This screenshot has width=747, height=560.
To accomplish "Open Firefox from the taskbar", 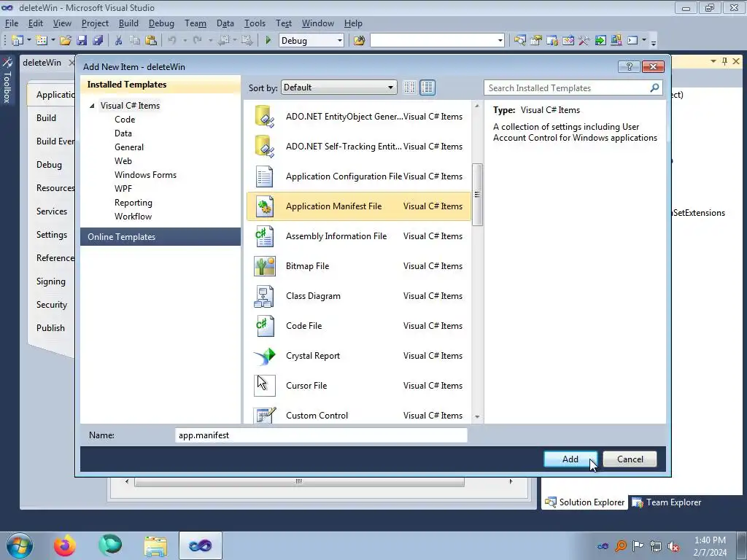I will [64, 545].
